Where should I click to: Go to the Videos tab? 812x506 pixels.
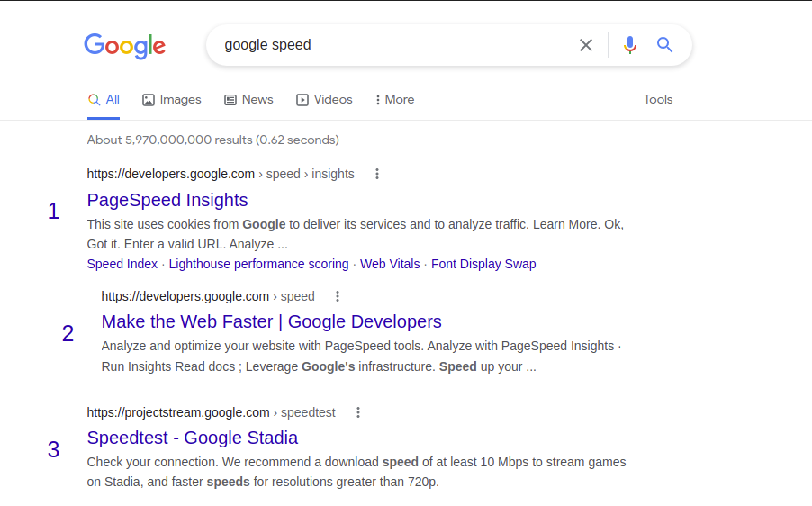(324, 99)
